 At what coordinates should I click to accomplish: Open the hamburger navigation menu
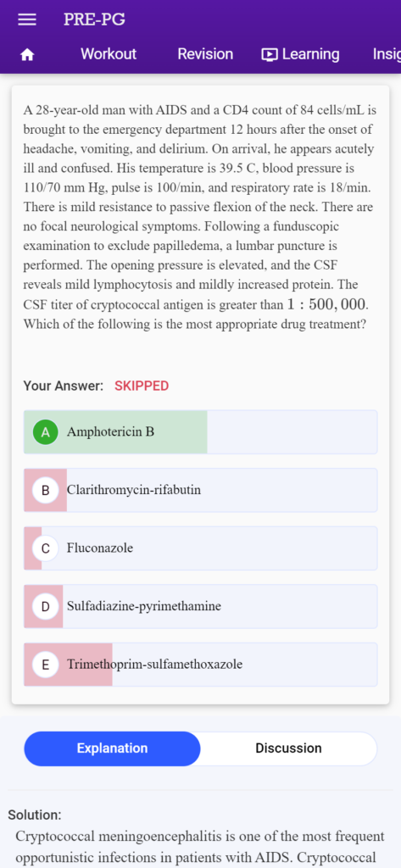[x=27, y=20]
